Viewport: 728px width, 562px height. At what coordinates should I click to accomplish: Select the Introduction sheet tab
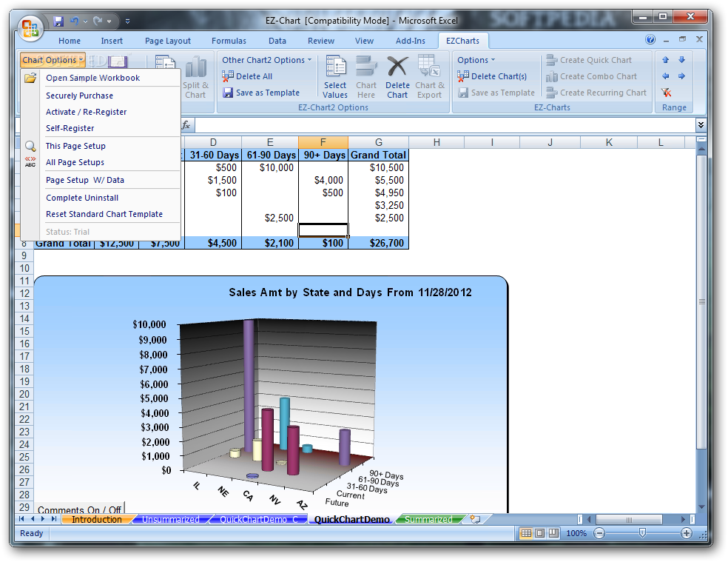[x=97, y=519]
